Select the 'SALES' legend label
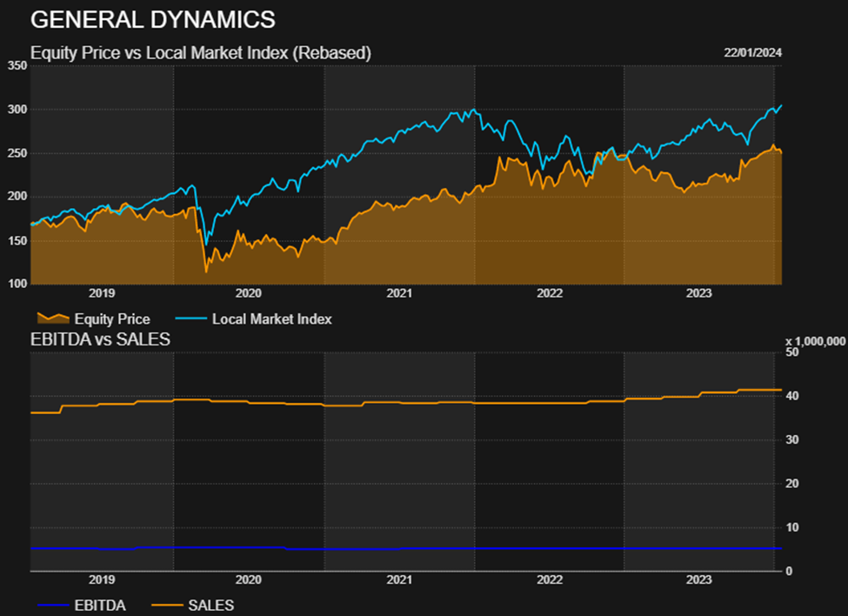 [211, 606]
